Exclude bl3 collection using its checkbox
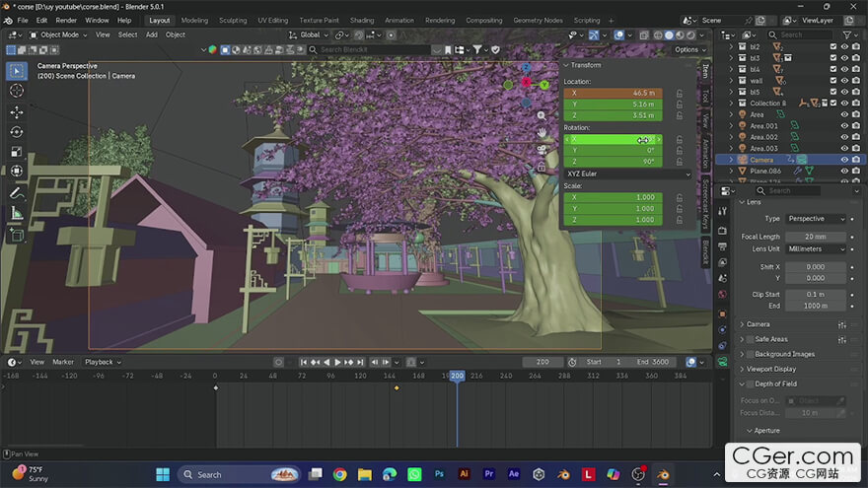The width and height of the screenshot is (868, 488). pos(833,58)
